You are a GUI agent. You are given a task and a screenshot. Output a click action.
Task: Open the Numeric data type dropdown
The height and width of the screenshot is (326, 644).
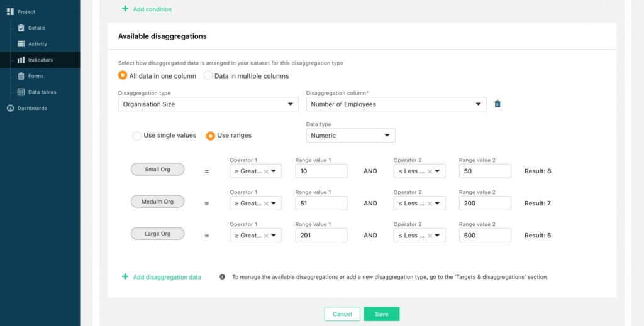pyautogui.click(x=351, y=135)
